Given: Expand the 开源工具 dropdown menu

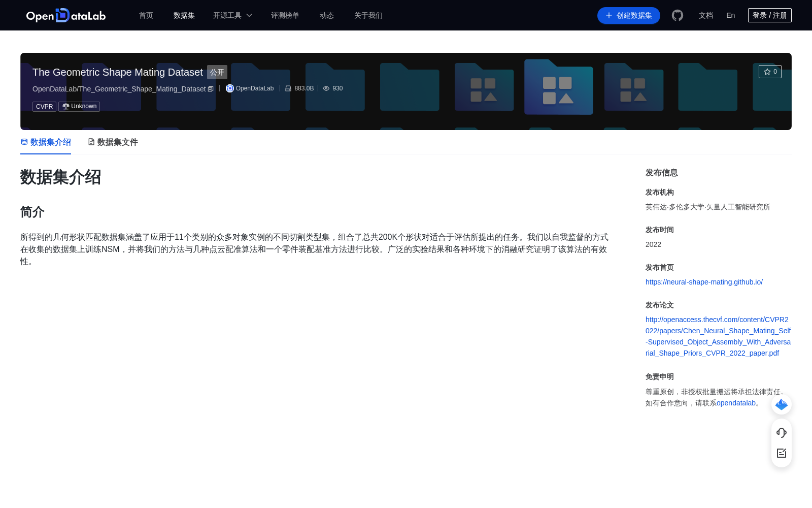Looking at the screenshot, I should coord(232,15).
